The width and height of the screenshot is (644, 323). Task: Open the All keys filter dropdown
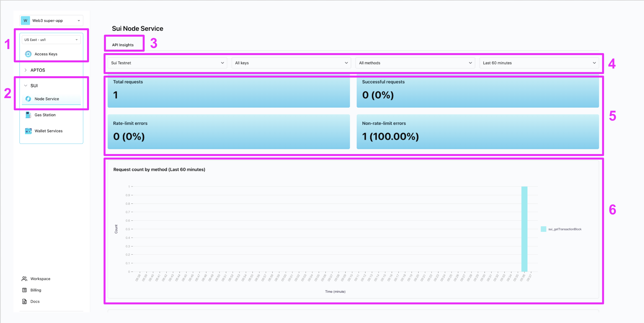coord(291,63)
